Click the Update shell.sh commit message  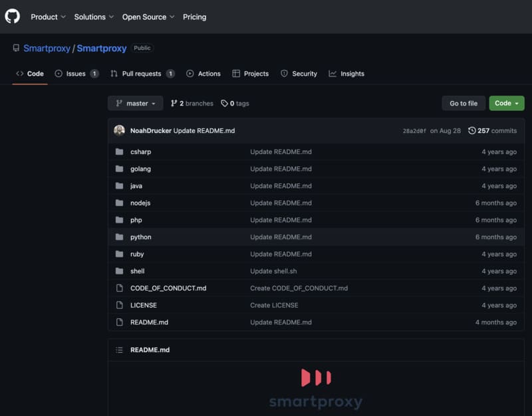pyautogui.click(x=273, y=271)
